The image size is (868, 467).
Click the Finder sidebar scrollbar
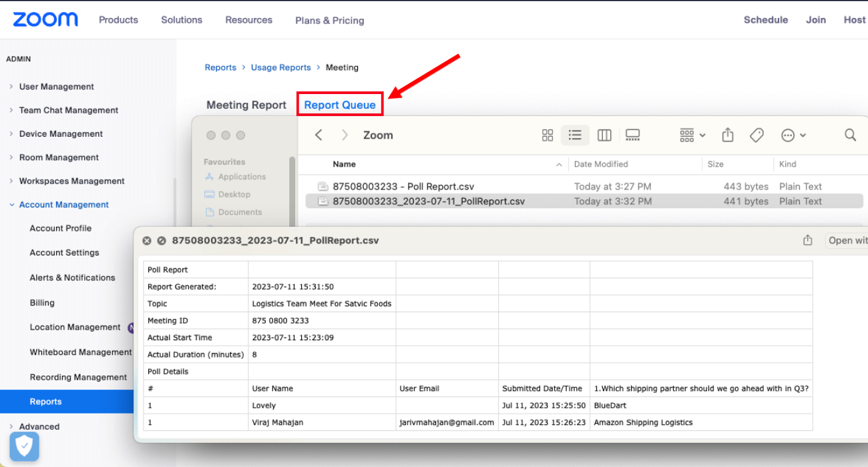pos(292,191)
